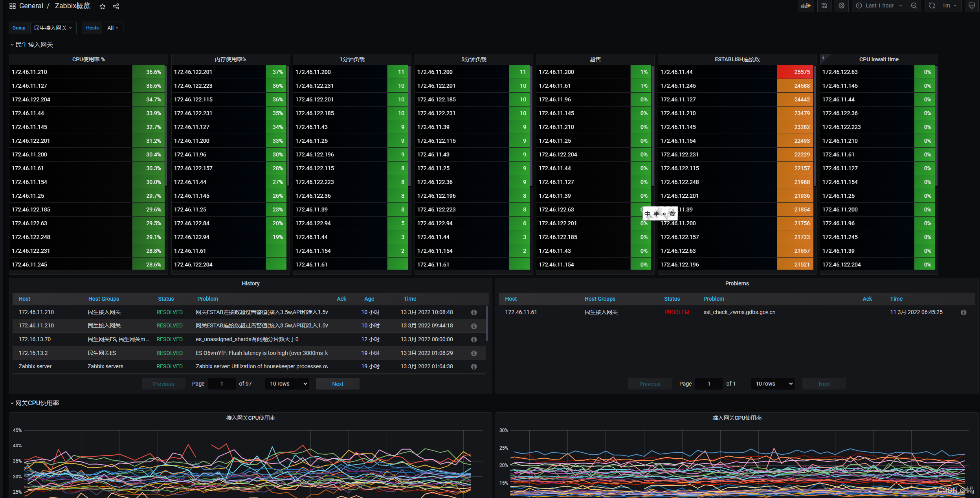980x498 pixels.
Task: Click the refresh dashboard icon
Action: point(932,6)
